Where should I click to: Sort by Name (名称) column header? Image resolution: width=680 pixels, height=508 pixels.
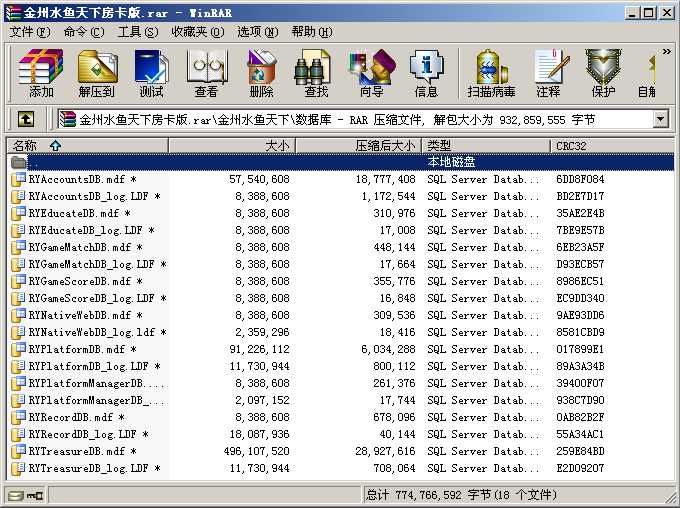point(87,145)
